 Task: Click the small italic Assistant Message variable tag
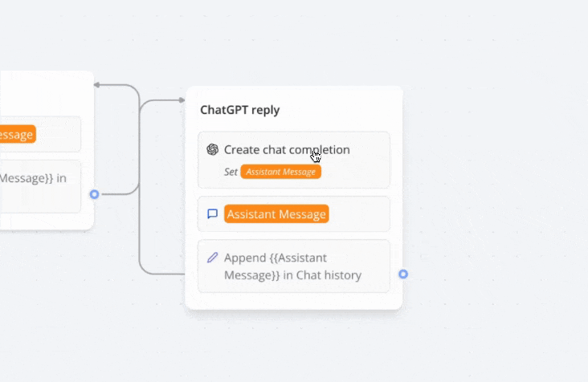click(x=281, y=172)
